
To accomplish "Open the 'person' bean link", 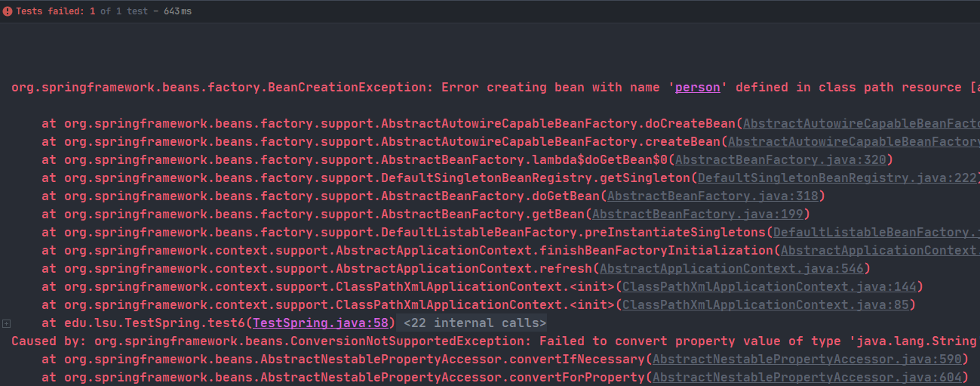I will click(698, 88).
